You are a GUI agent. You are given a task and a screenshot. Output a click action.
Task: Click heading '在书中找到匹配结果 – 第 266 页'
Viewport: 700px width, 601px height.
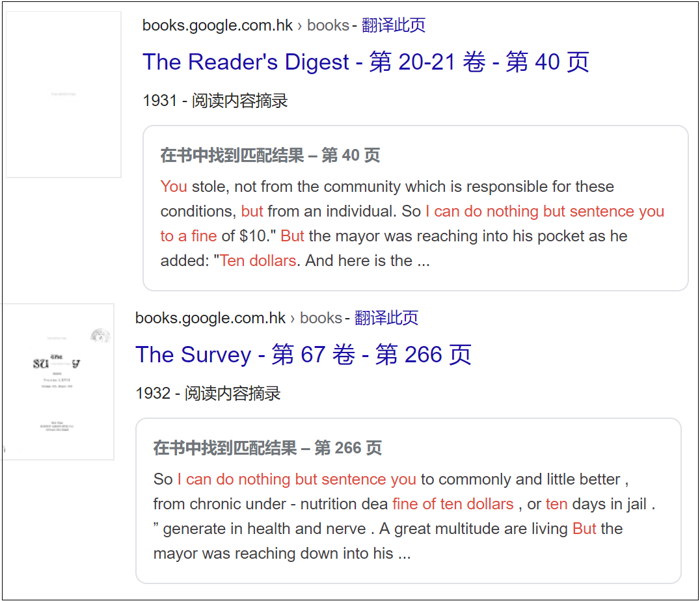(x=267, y=448)
